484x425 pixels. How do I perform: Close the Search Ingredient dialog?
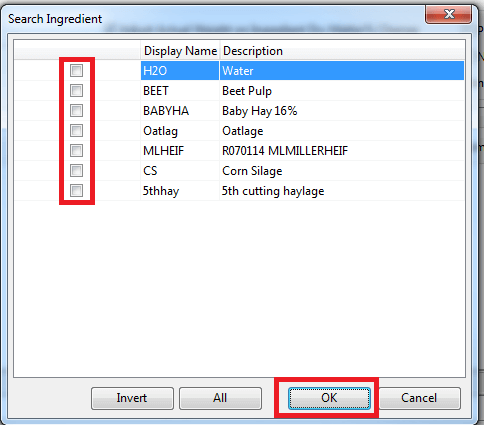pyautogui.click(x=449, y=15)
